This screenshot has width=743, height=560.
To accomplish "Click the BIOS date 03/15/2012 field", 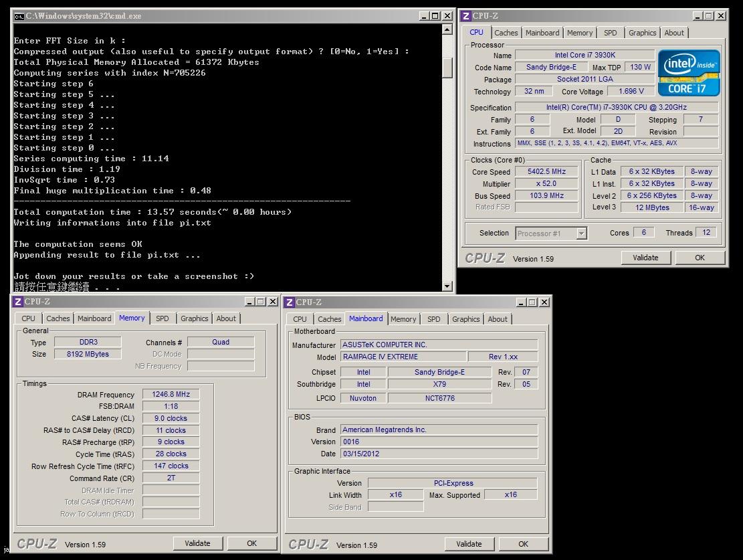I will [439, 454].
